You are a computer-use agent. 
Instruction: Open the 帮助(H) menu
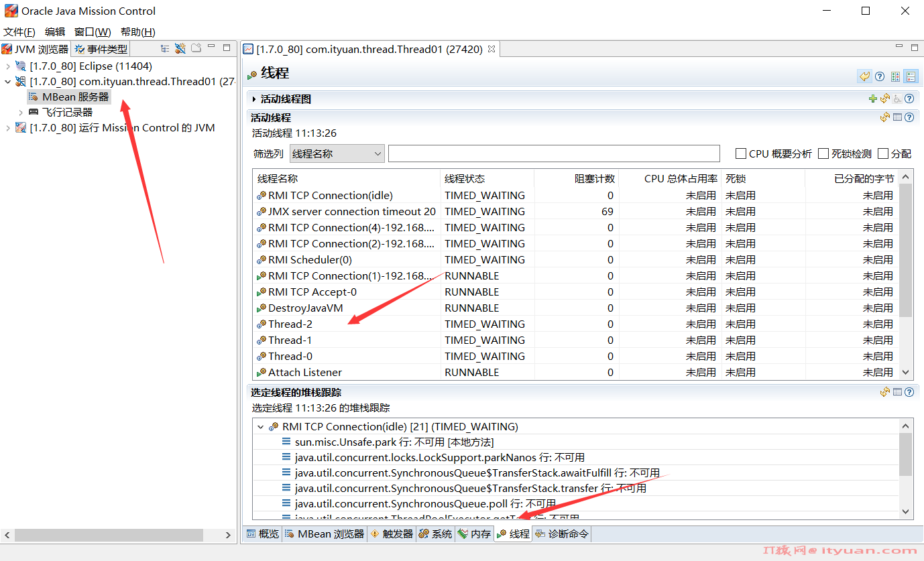137,32
